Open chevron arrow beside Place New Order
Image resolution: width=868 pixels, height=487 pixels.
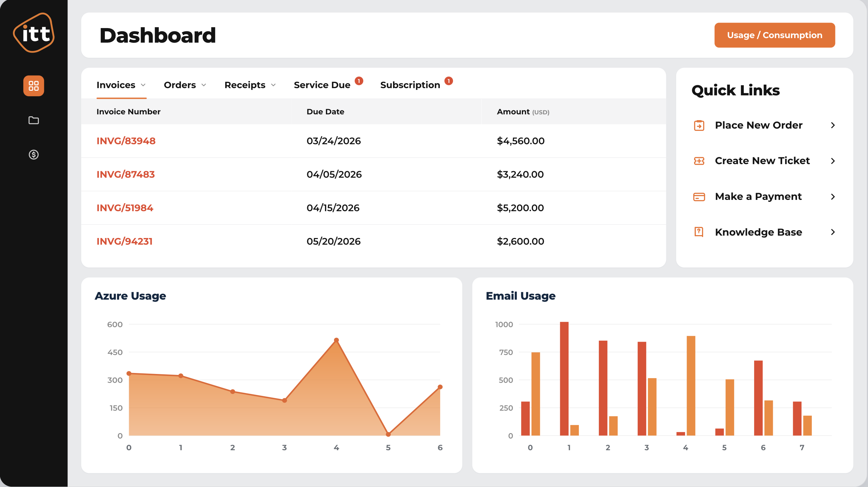[x=833, y=125]
